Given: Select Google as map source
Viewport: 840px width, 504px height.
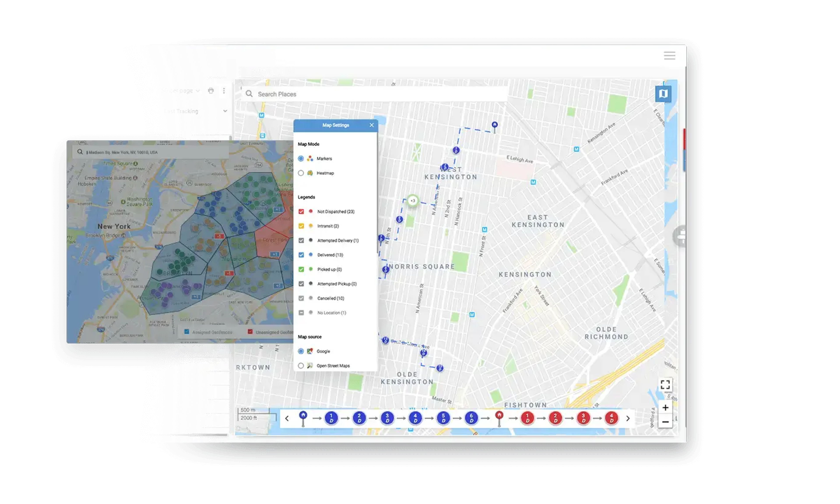Looking at the screenshot, I should coord(301,351).
